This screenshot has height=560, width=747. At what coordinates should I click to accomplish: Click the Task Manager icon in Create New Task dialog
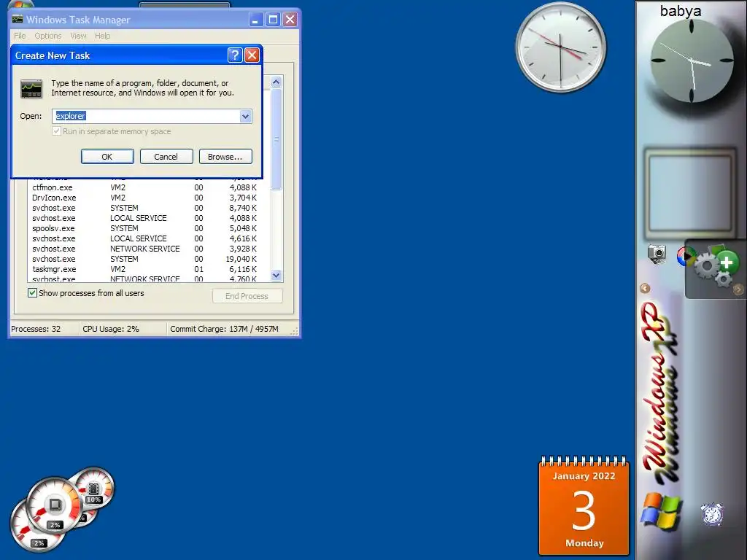31,88
